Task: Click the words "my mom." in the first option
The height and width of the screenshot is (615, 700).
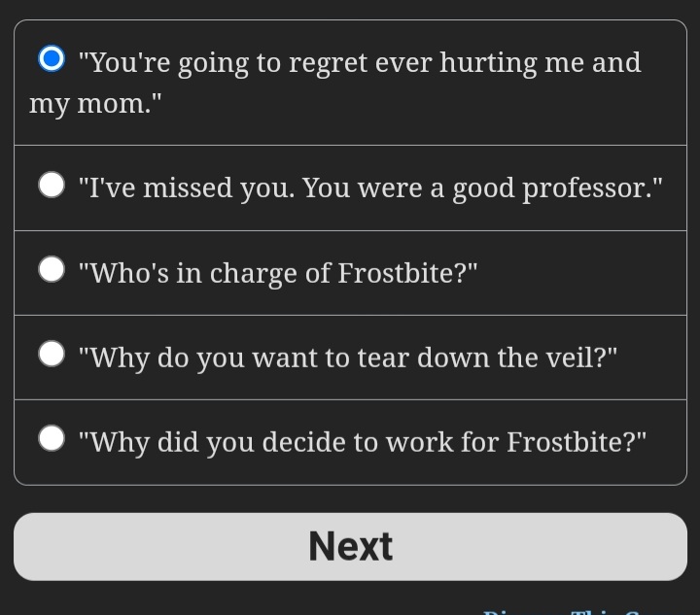Action: coord(95,104)
